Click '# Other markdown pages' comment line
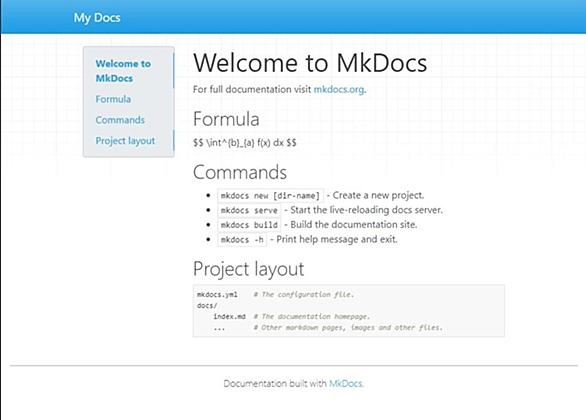 coord(348,328)
